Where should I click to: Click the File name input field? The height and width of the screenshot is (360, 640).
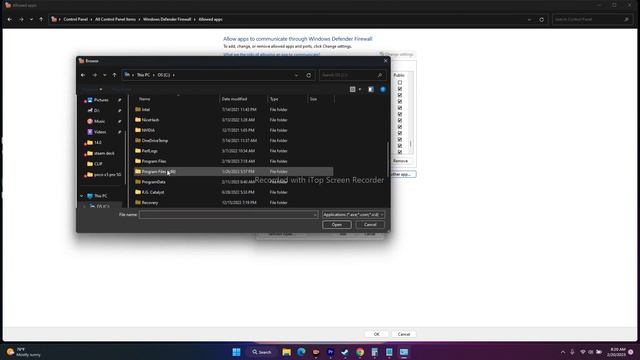pyautogui.click(x=228, y=215)
